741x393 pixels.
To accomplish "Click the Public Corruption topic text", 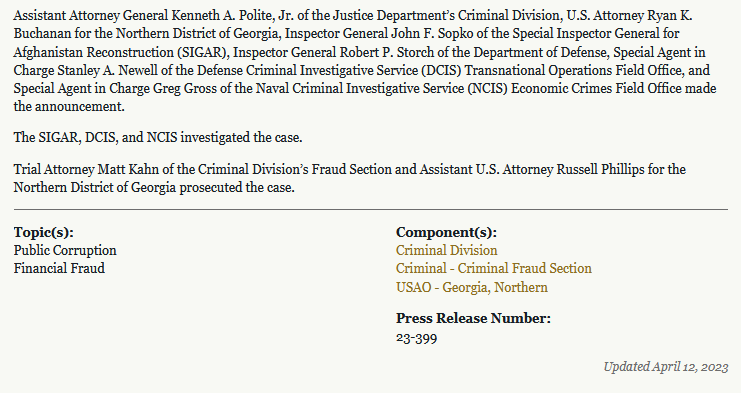I will (x=65, y=250).
